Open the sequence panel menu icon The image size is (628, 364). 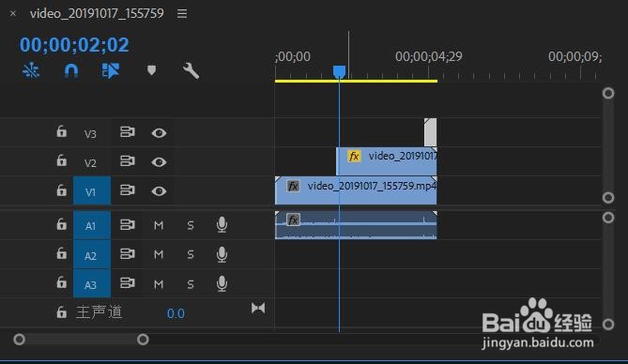(182, 14)
